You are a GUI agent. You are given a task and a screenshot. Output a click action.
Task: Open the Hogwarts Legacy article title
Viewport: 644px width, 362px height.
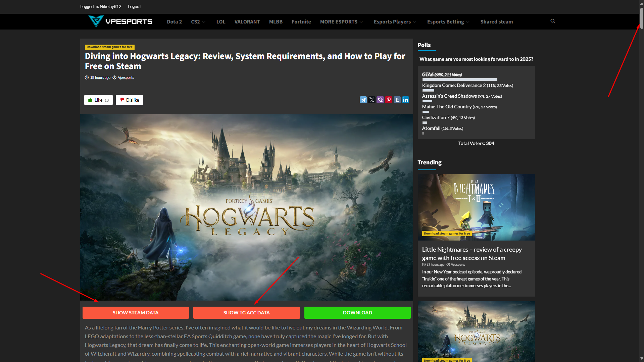[245, 61]
